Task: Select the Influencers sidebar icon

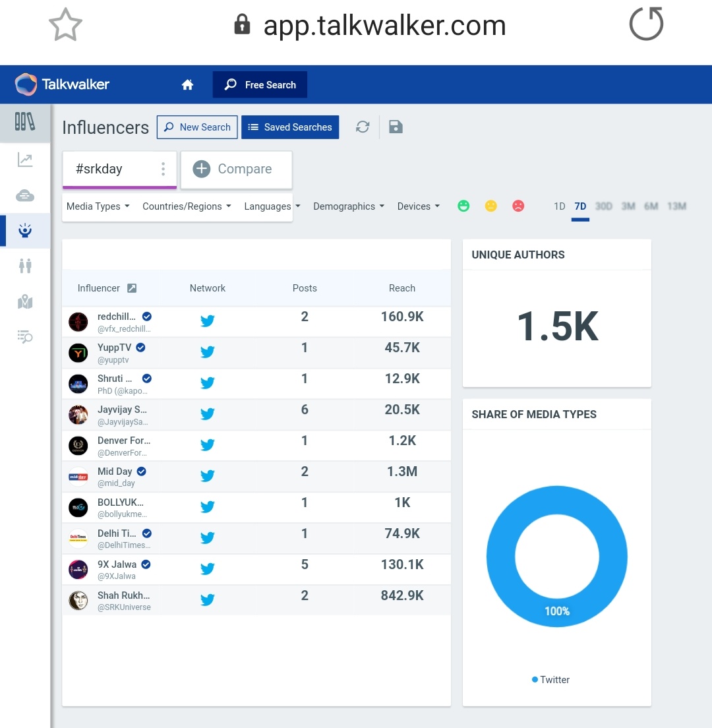Action: point(25,231)
